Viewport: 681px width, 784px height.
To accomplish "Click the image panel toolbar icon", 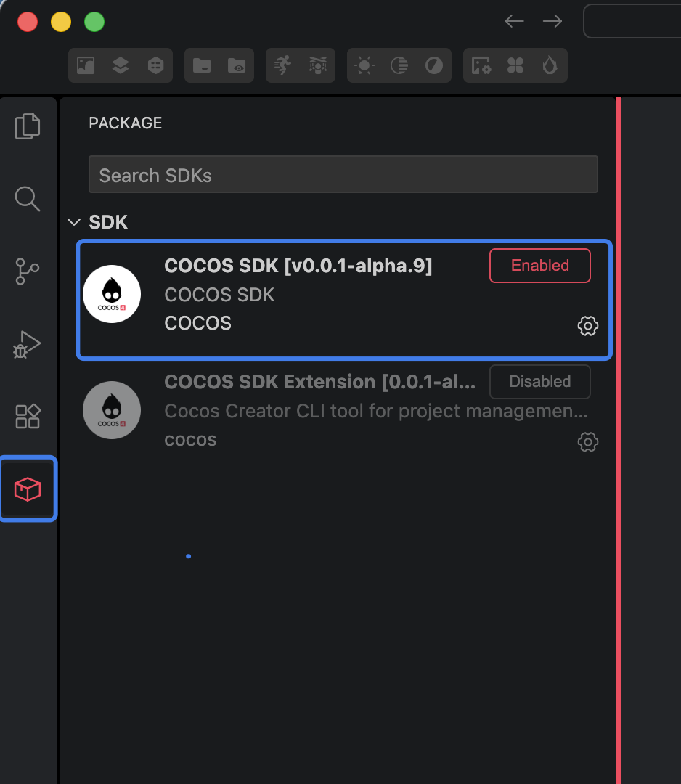I will pyautogui.click(x=86, y=66).
